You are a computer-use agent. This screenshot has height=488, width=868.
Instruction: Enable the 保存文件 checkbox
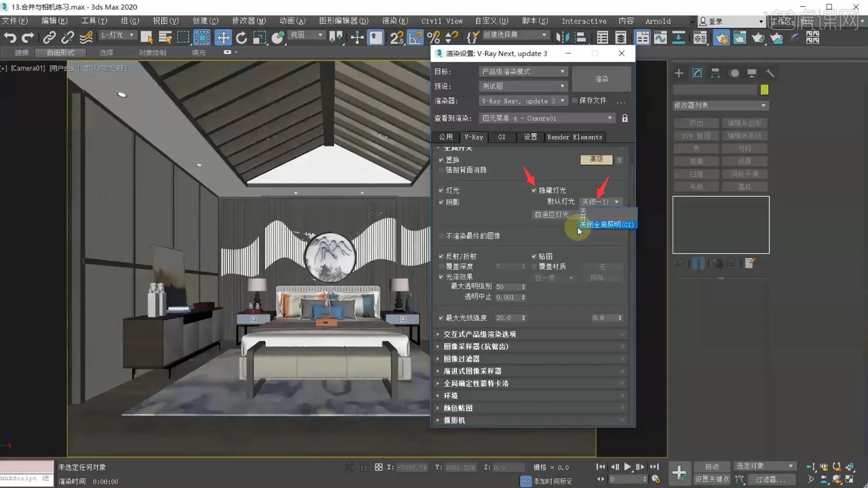(x=575, y=101)
